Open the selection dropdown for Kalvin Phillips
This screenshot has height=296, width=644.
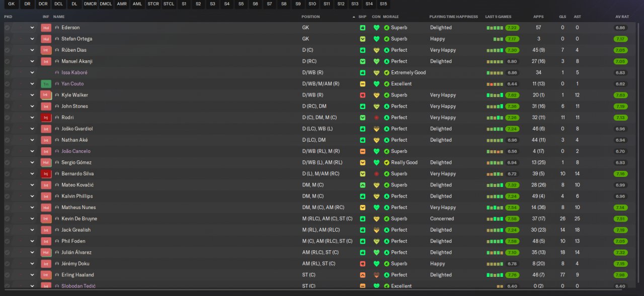coord(32,196)
